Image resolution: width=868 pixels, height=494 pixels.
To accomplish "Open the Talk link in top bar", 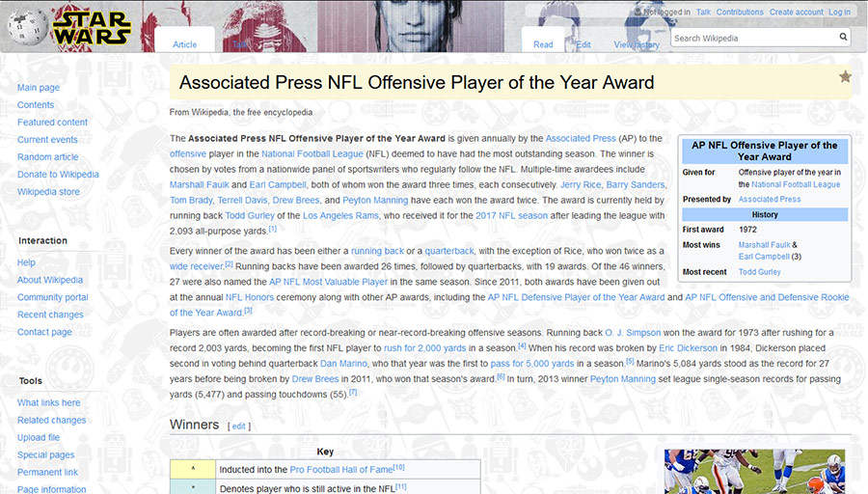I will tap(703, 12).
